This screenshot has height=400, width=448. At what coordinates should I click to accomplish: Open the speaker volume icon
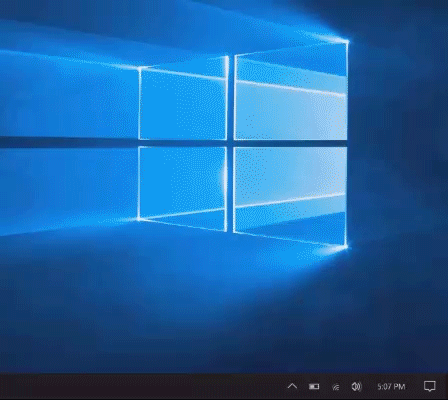[x=356, y=386]
